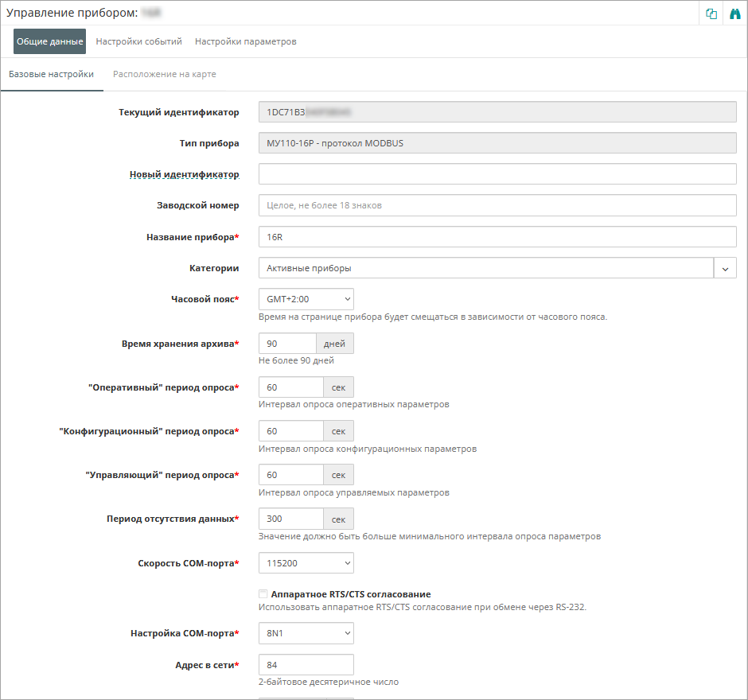Viewport: 748px width, 700px height.
Task: Switch to Расположение на карте subtab
Action: point(165,75)
